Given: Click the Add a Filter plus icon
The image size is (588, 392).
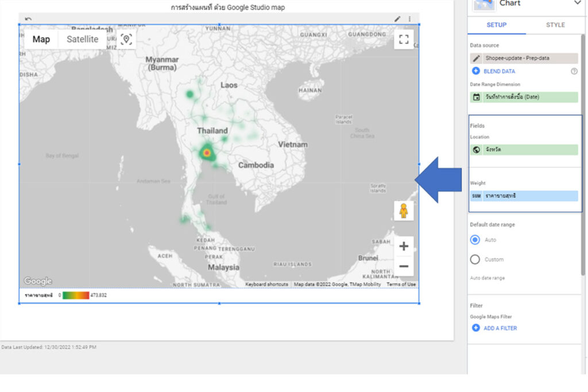Looking at the screenshot, I should 476,328.
